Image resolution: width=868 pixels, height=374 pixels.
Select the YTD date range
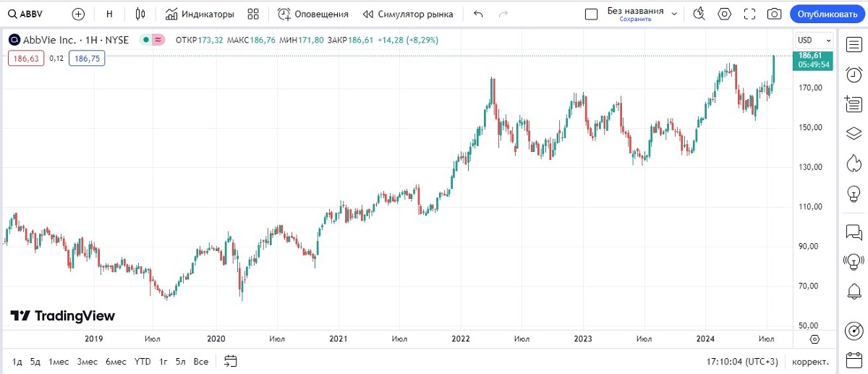point(143,360)
